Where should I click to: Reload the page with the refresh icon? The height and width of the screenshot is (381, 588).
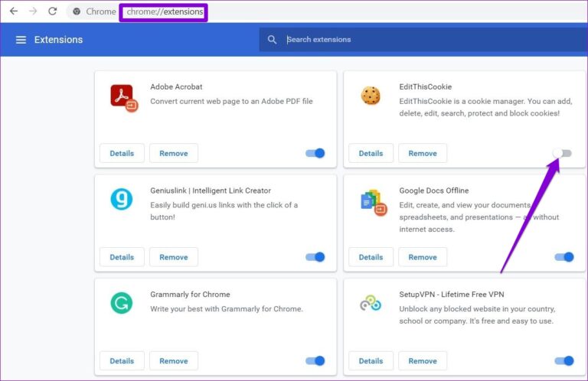pos(53,11)
